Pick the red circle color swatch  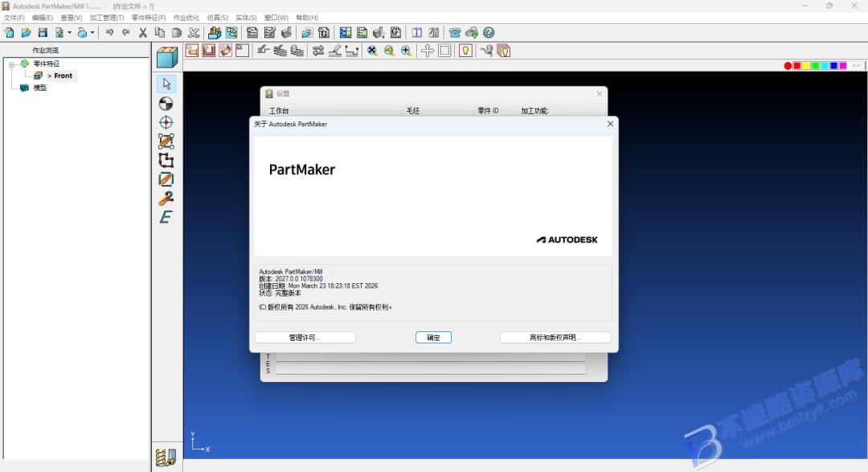[x=788, y=65]
